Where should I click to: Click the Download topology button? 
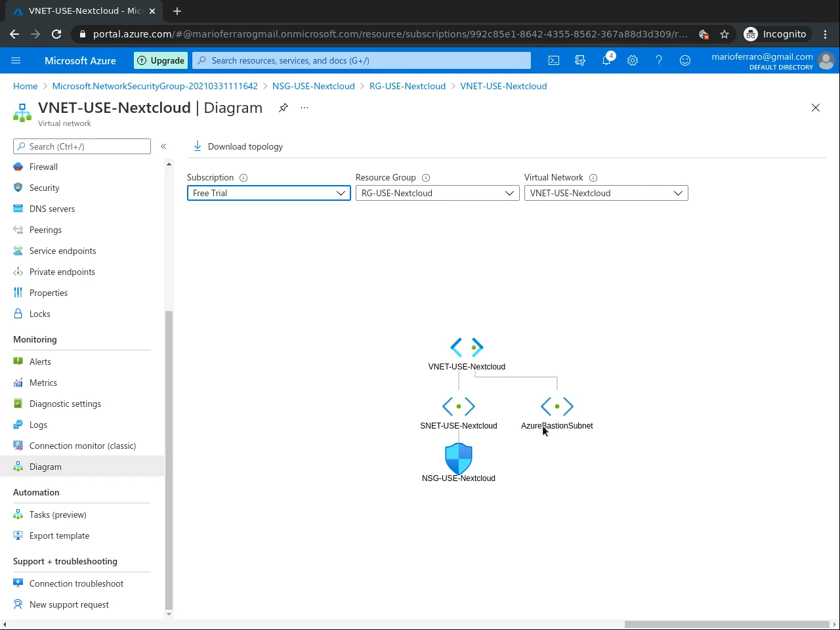(238, 146)
